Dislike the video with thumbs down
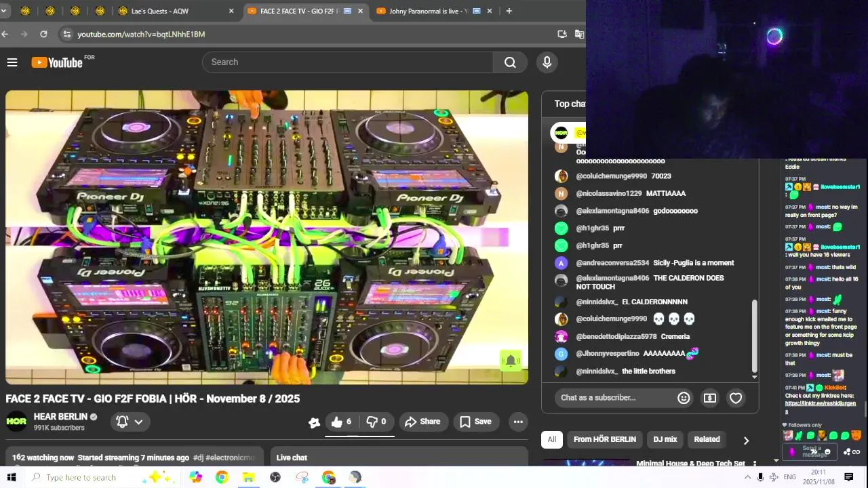Viewport: 868px width, 488px height. click(376, 422)
